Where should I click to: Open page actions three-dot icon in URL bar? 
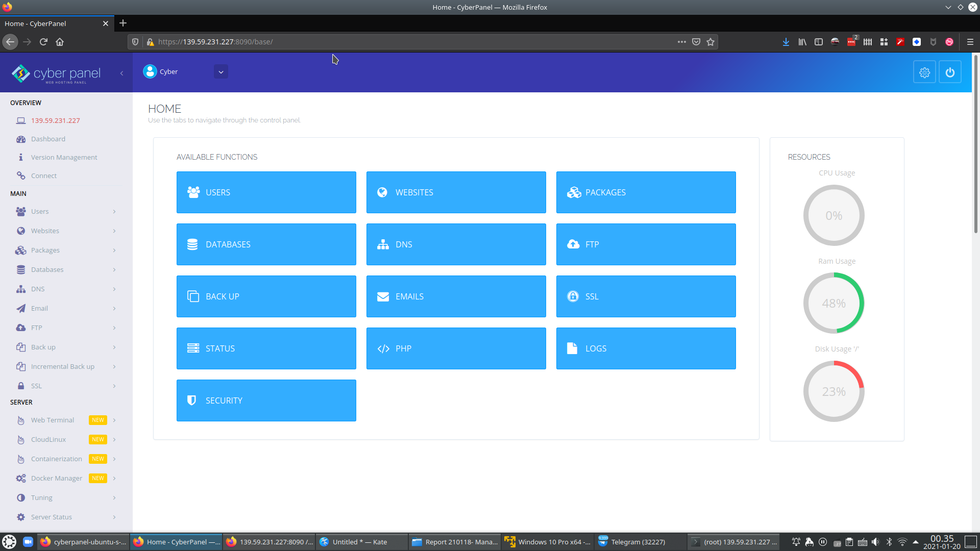click(682, 42)
